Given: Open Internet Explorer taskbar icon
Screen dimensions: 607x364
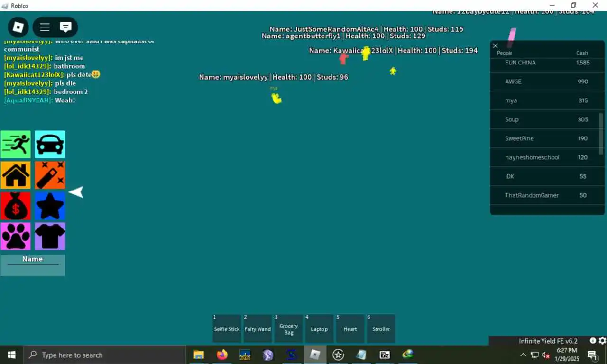Looking at the screenshot, I should [x=408, y=355].
